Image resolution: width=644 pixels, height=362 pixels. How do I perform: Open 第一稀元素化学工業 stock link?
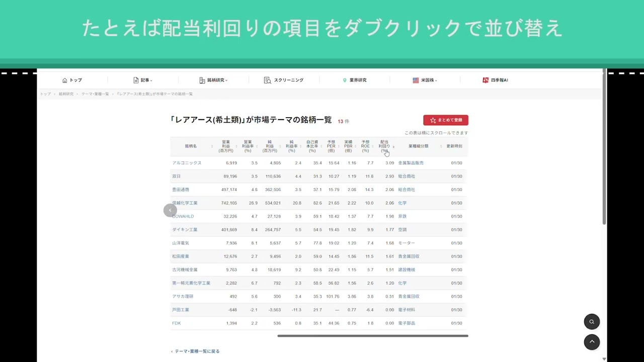(x=191, y=283)
